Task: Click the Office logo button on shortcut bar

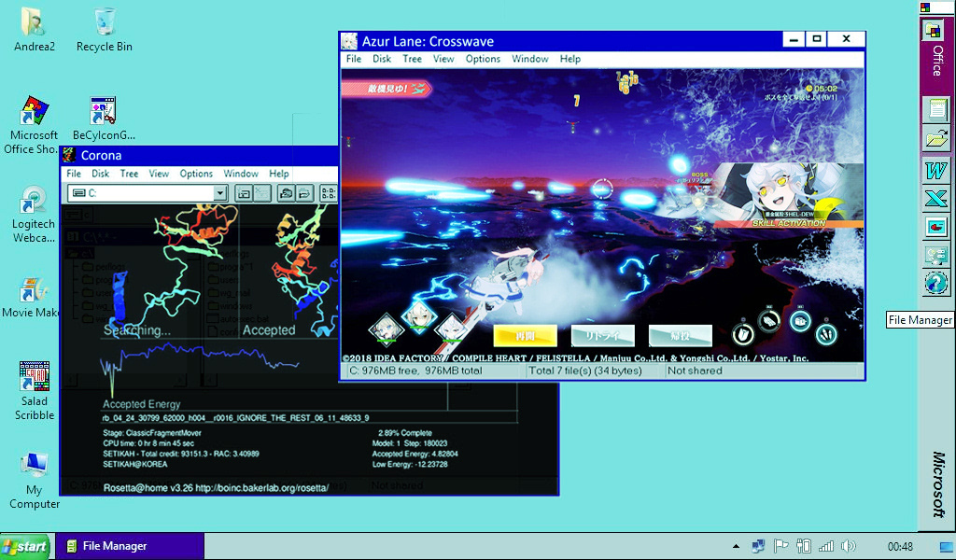Action: point(933,31)
